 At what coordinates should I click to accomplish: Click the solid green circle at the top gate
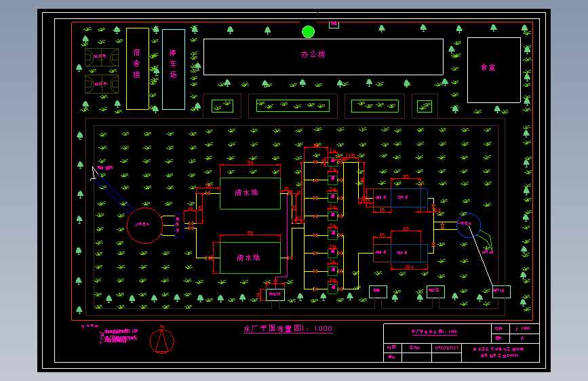(x=309, y=32)
